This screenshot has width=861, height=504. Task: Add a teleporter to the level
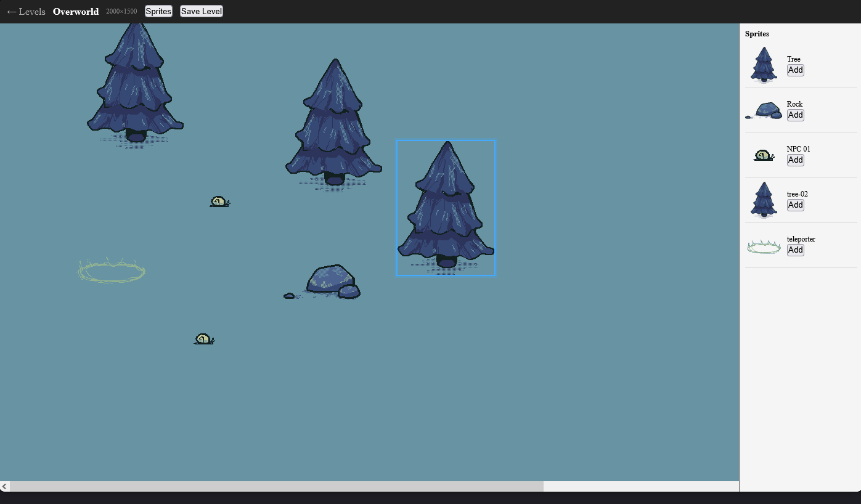pos(796,250)
